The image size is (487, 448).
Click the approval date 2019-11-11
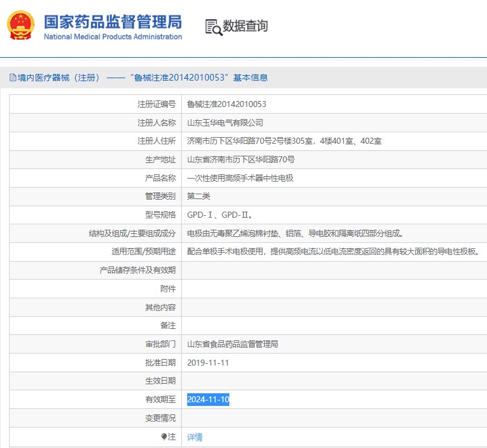click(x=208, y=363)
